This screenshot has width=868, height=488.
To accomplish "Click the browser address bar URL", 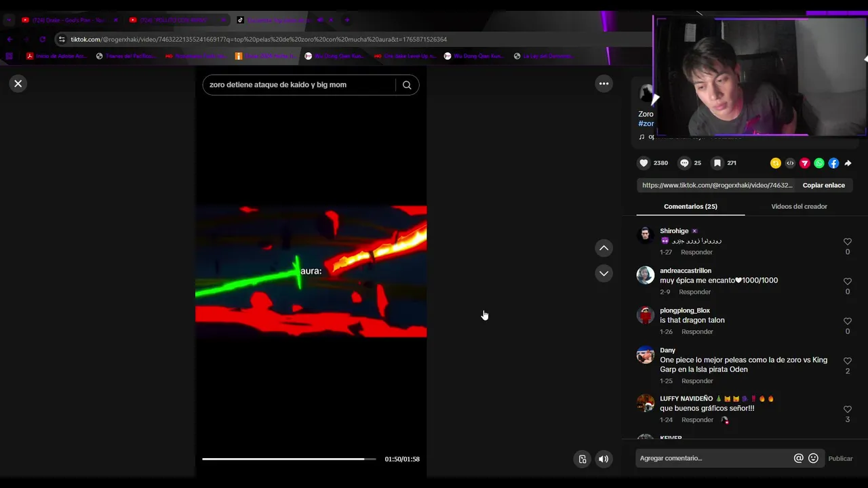I will (x=258, y=39).
